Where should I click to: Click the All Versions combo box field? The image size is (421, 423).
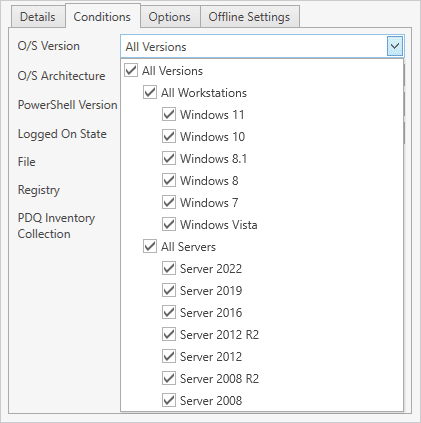point(262,46)
